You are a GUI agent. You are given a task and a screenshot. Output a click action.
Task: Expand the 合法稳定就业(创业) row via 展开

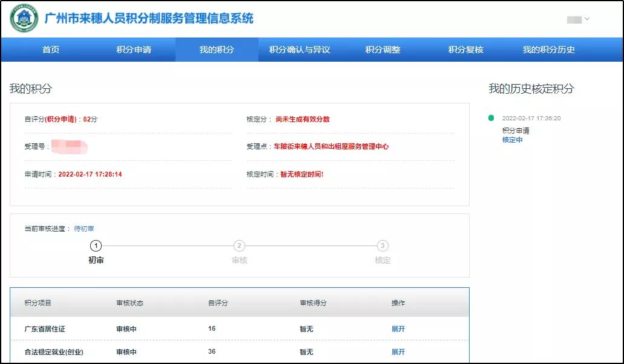pos(399,352)
